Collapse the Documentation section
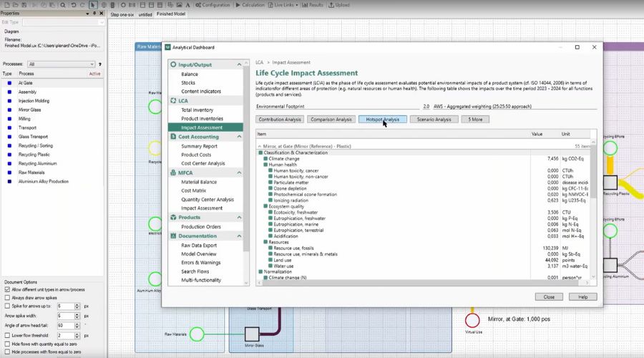Image resolution: width=644 pixels, height=358 pixels. (x=239, y=236)
